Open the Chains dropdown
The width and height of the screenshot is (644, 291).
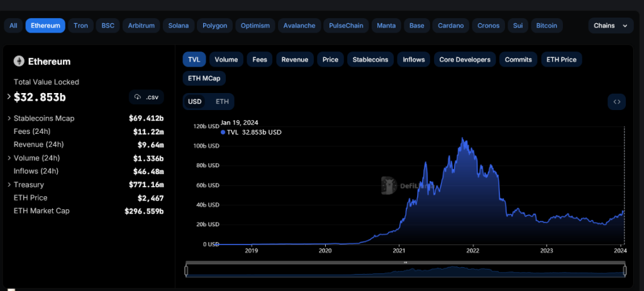coord(611,26)
